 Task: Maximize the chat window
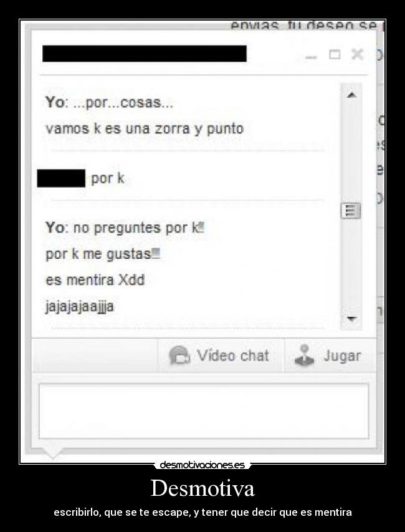click(x=335, y=54)
